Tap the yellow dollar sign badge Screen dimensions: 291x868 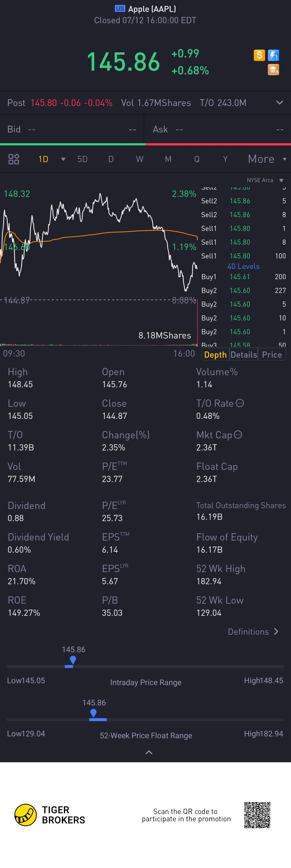point(259,55)
